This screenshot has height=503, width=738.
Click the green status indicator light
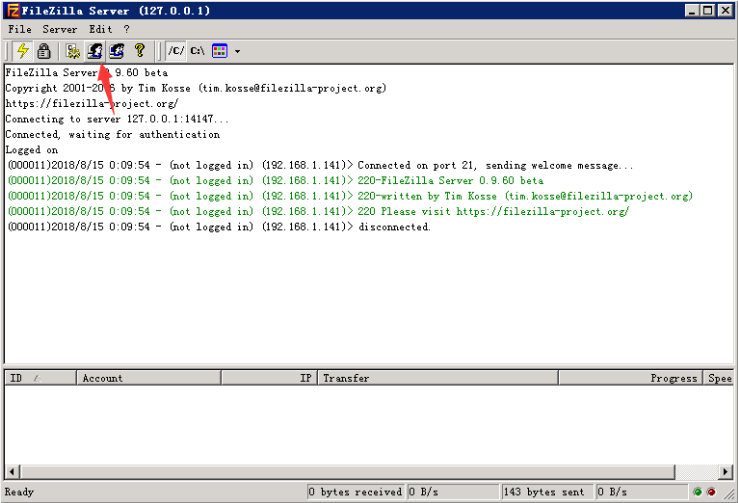click(x=698, y=492)
